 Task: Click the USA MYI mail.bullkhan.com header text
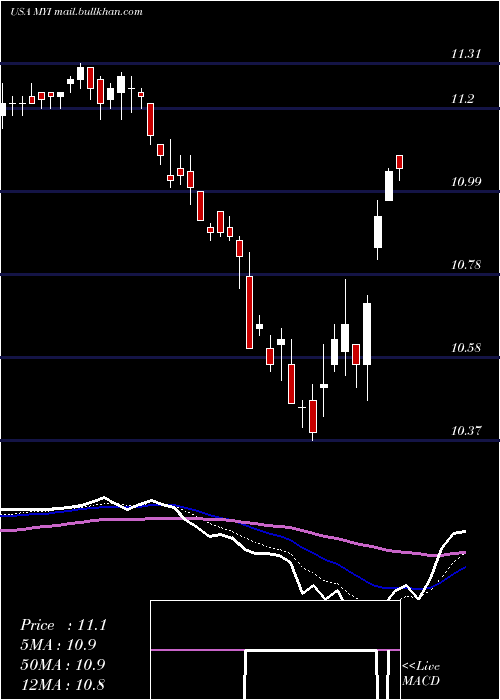[76, 12]
